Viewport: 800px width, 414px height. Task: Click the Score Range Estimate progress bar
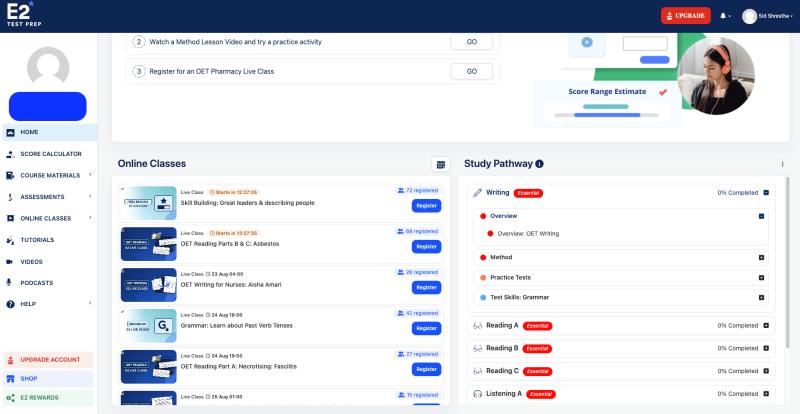[x=607, y=115]
